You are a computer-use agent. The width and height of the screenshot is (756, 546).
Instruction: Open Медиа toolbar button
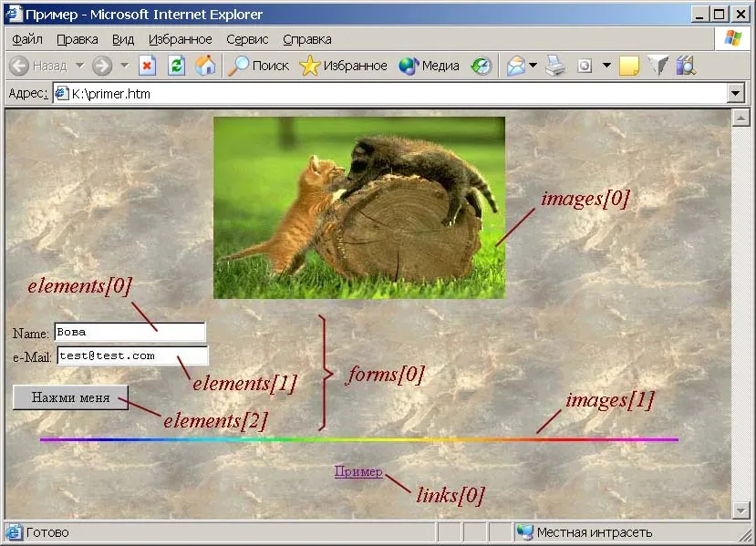429,66
